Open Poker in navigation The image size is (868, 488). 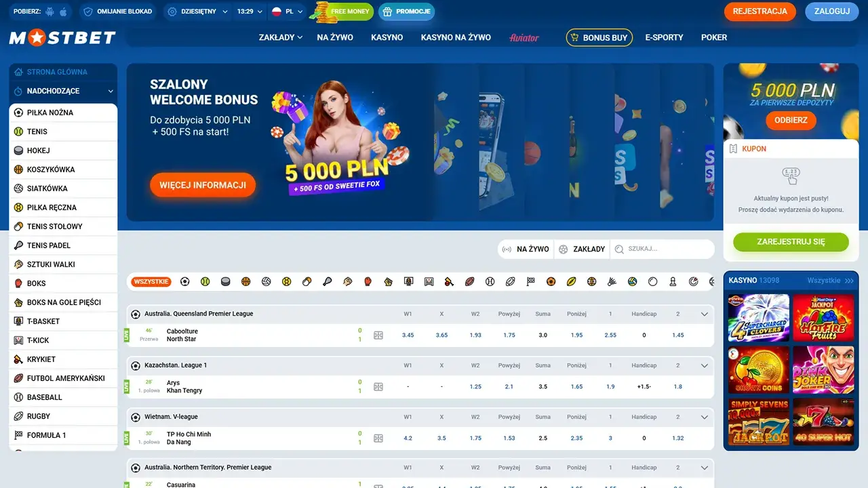(714, 37)
